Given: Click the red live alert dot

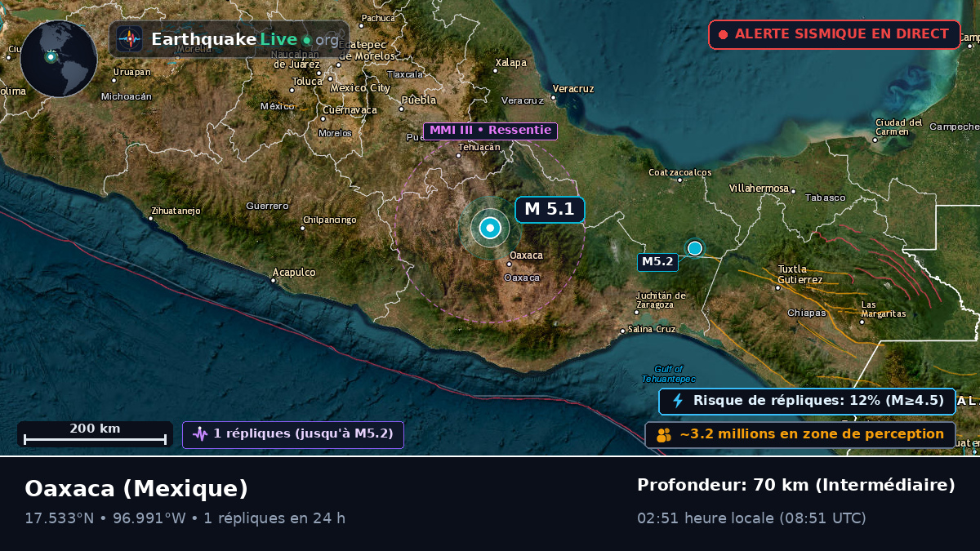Looking at the screenshot, I should point(723,35).
